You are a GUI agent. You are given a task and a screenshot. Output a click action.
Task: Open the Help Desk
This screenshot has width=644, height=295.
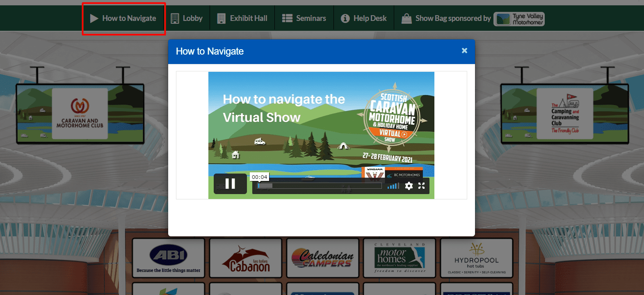[x=364, y=18]
